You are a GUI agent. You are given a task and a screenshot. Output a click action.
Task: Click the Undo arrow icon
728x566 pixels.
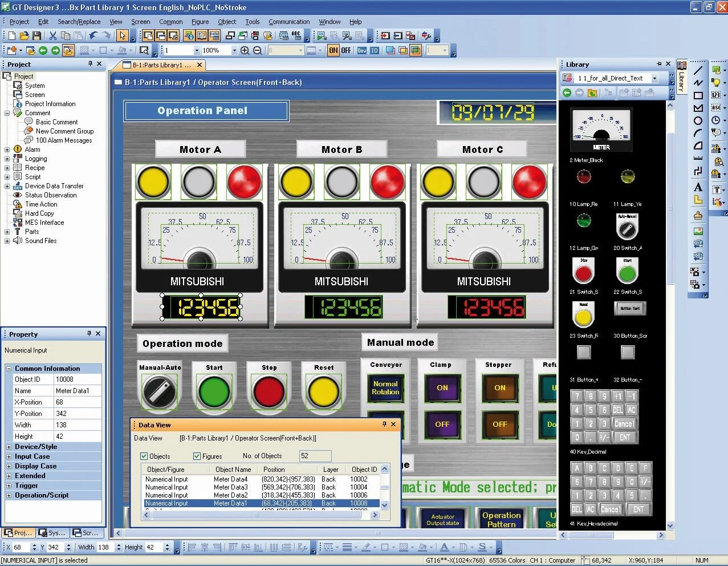(93, 36)
